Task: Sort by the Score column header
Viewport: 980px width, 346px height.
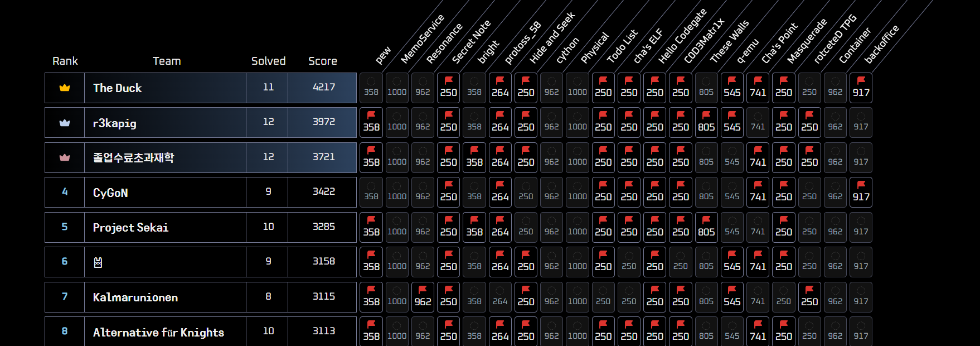Action: point(323,61)
